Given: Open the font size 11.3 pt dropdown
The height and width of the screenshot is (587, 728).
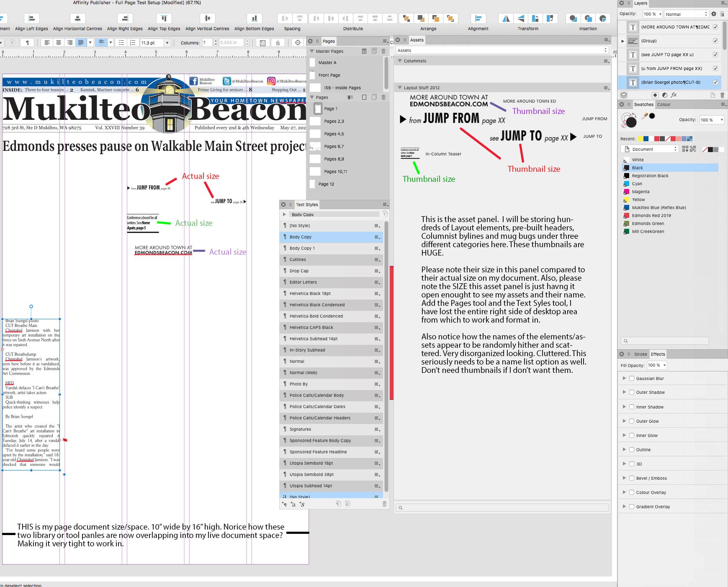Looking at the screenshot, I should point(167,43).
